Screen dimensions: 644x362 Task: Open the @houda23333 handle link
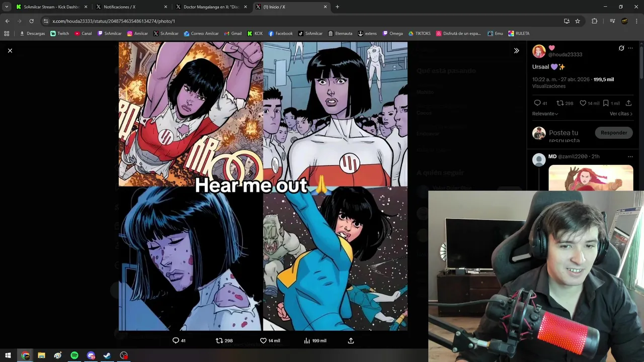pyautogui.click(x=565, y=54)
